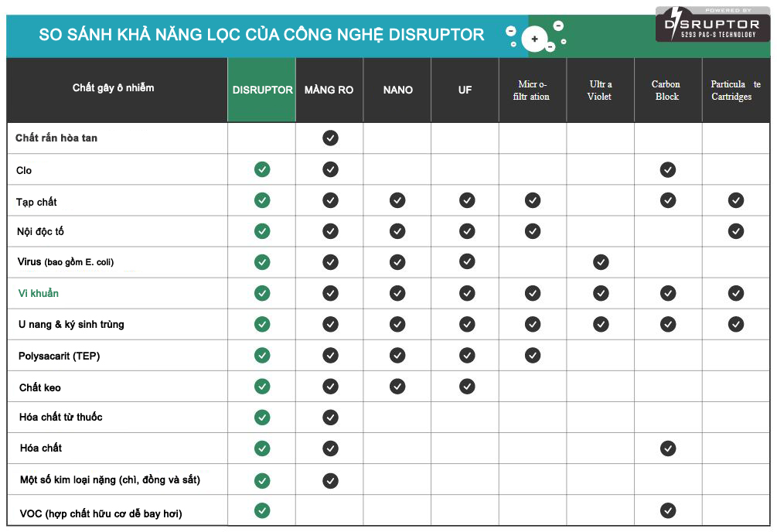Click the MÀNG RO checkmark in Chất rắn hòa tan row
Viewport: 777px width, 532px height.
[x=331, y=138]
